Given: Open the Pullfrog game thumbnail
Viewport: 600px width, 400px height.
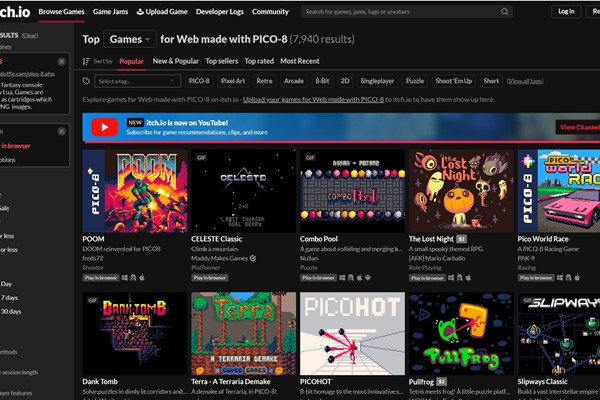Looking at the screenshot, I should point(461,333).
